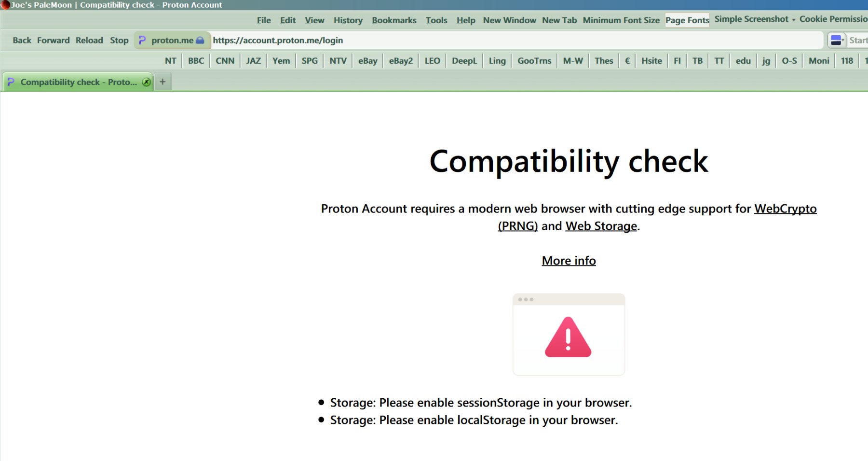Click the localStorage error message line

tap(474, 420)
